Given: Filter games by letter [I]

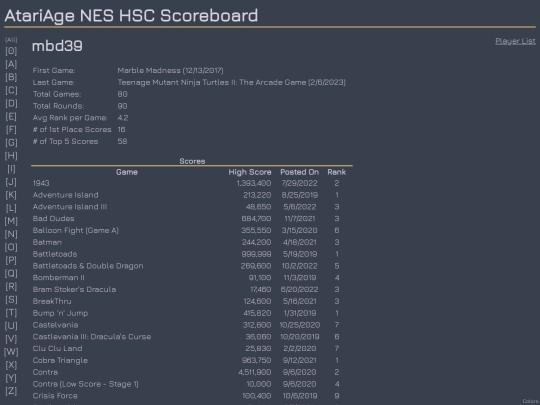Looking at the screenshot, I should [x=11, y=169].
